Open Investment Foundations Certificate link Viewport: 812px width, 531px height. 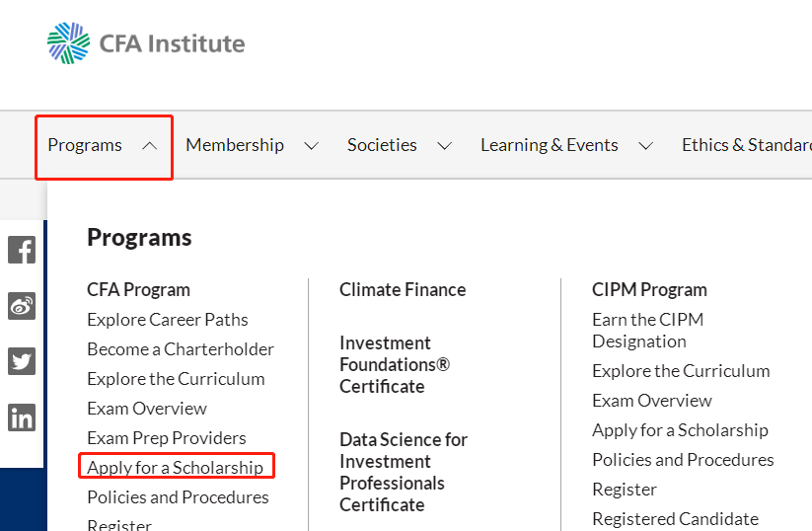[395, 365]
